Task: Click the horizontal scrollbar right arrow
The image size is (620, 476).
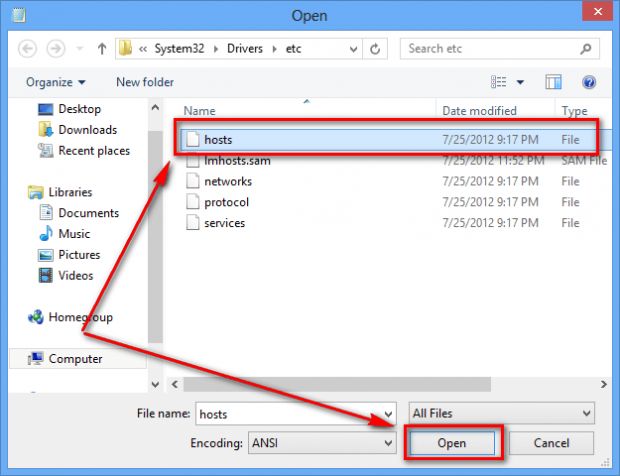Action: 603,384
